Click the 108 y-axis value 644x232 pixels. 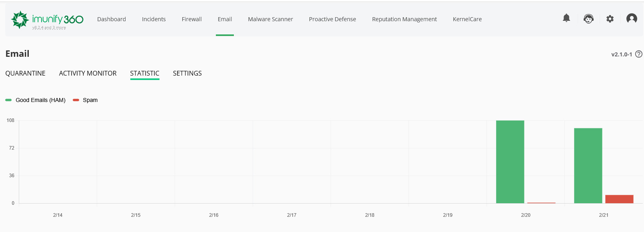point(10,120)
